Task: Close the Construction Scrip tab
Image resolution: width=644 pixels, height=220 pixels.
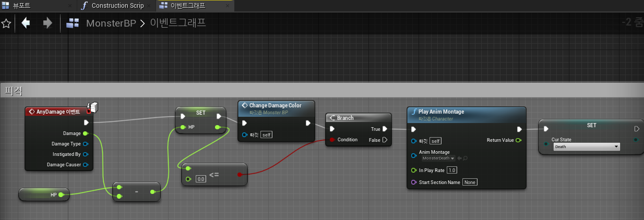Action: coord(149,6)
